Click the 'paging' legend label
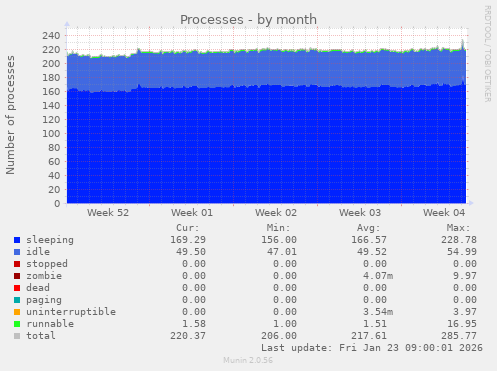Viewport: 497px width, 371px height. [44, 300]
